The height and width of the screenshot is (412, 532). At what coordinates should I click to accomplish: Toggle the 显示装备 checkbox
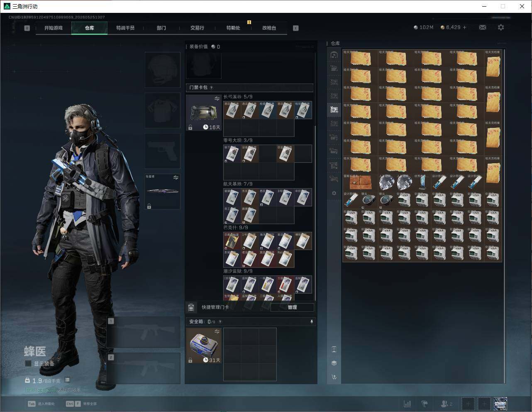click(x=28, y=363)
